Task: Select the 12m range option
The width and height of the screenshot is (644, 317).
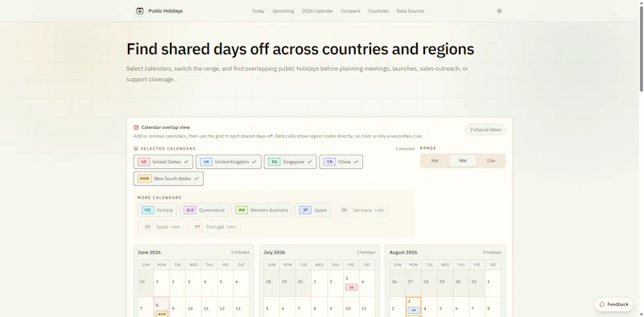Action: click(491, 161)
